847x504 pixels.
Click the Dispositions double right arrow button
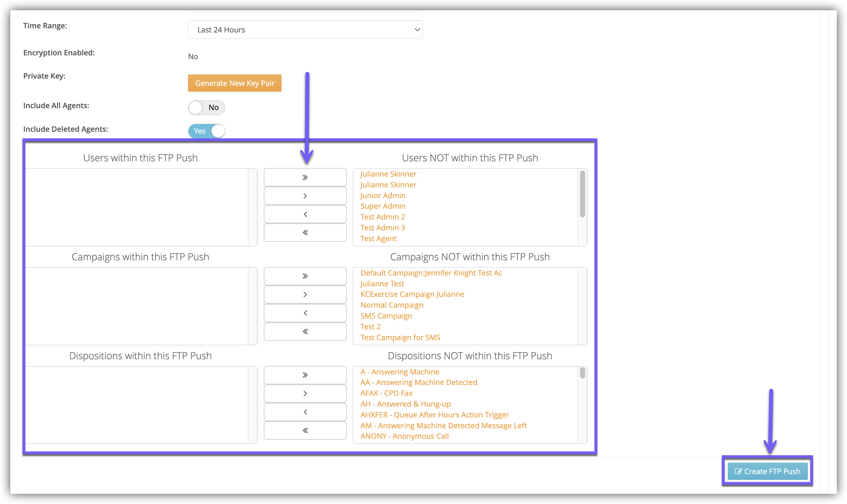(x=305, y=375)
